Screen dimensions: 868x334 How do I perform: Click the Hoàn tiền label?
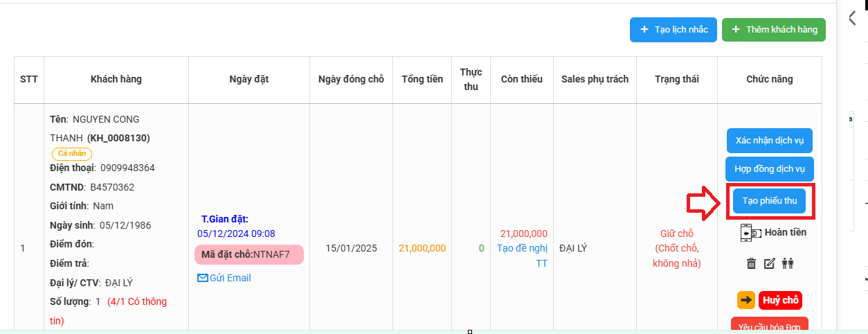click(x=786, y=232)
